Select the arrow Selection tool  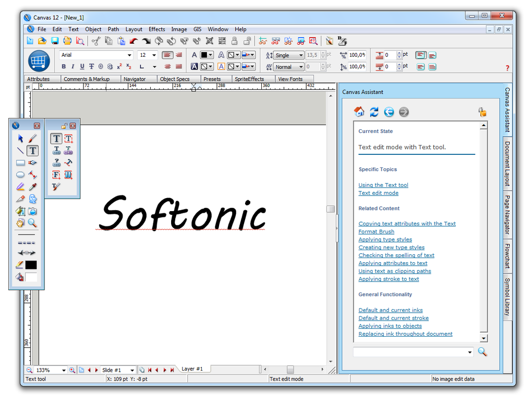pyautogui.click(x=20, y=139)
